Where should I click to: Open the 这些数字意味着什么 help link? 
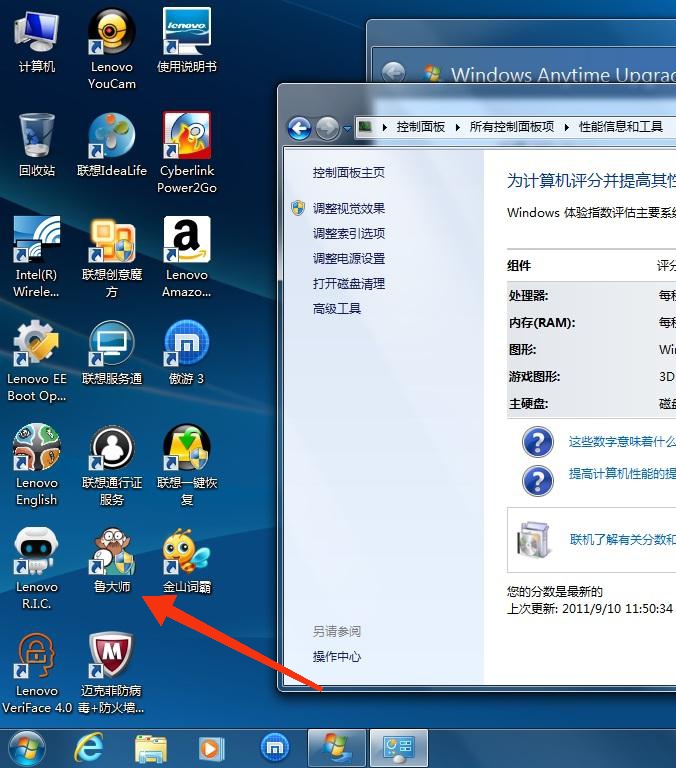coord(622,441)
